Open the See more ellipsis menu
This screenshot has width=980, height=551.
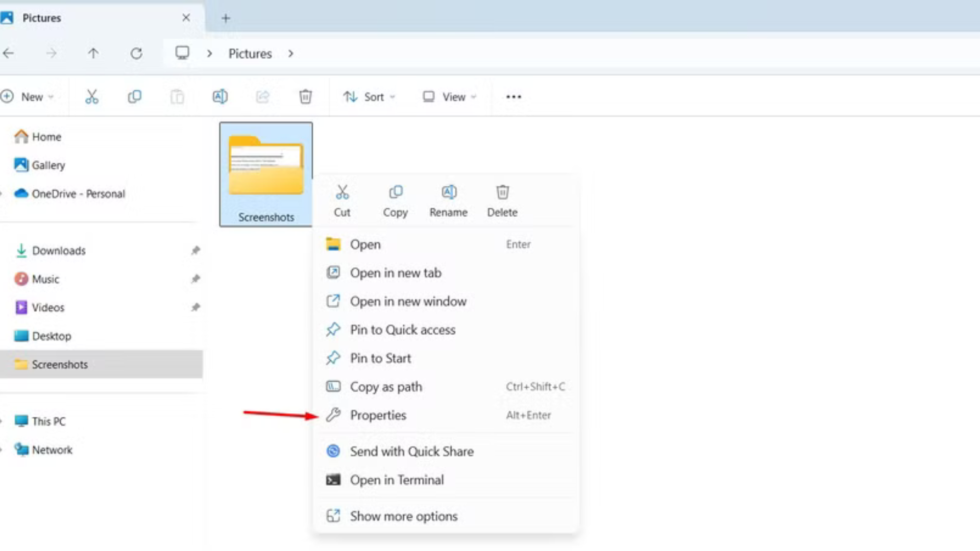pos(513,97)
